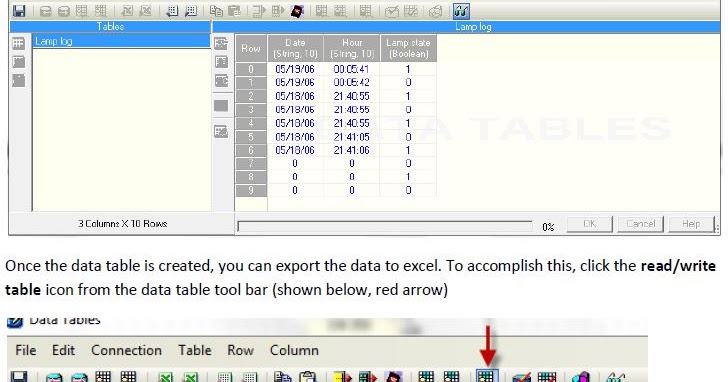Click the first green Excel icon in lower toolbar
The width and height of the screenshot is (728, 382).
pyautogui.click(x=165, y=377)
